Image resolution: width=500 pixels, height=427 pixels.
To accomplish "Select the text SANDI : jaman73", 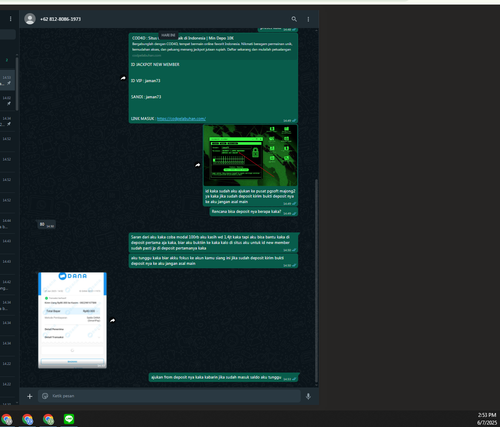I will 146,97.
